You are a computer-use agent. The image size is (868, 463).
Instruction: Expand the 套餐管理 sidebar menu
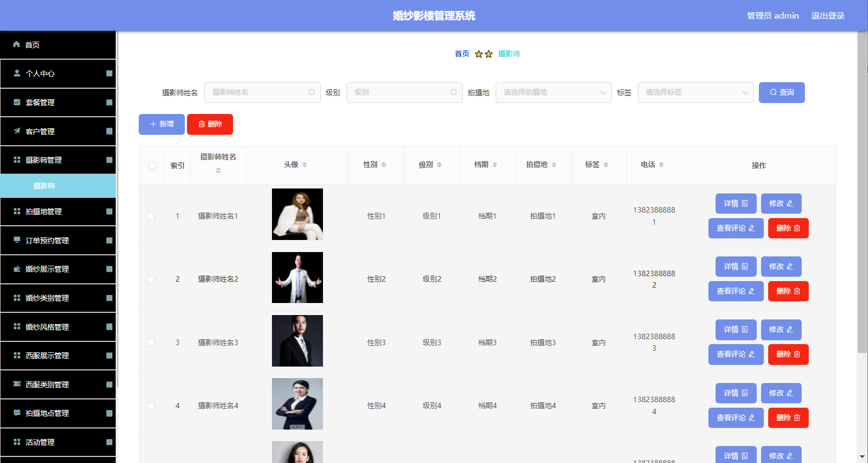(x=58, y=102)
